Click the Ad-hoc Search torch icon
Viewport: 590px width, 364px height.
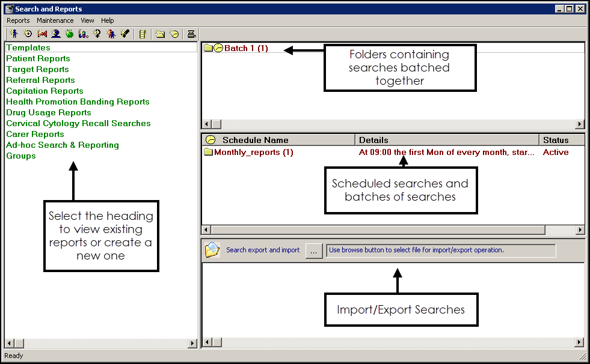tap(125, 34)
